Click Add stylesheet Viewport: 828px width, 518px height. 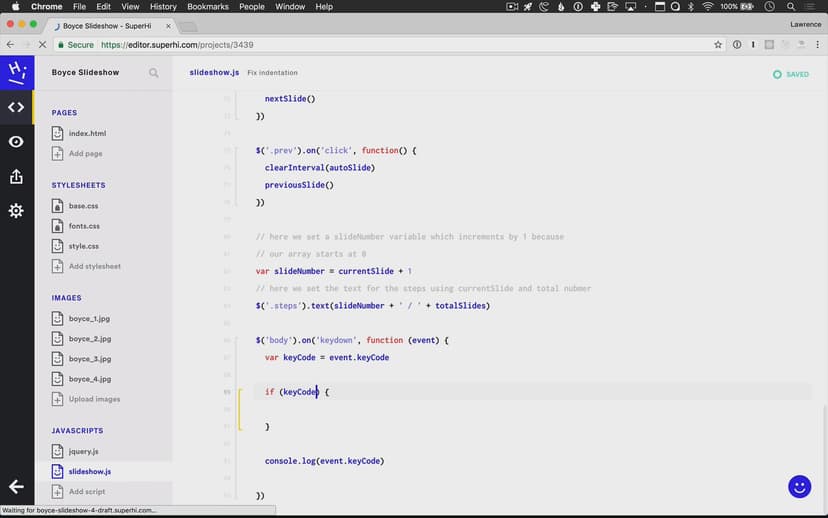click(x=94, y=267)
